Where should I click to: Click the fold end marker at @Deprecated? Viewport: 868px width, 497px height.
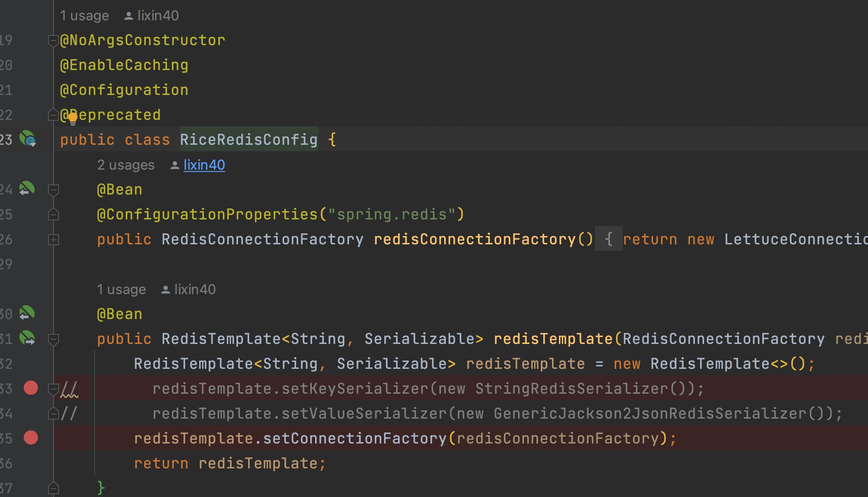54,115
